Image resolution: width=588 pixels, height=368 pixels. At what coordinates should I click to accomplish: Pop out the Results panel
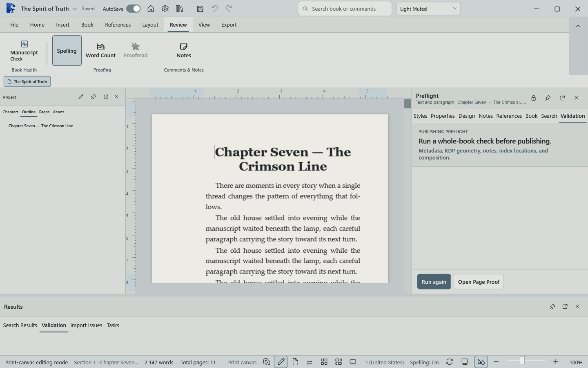(x=565, y=307)
